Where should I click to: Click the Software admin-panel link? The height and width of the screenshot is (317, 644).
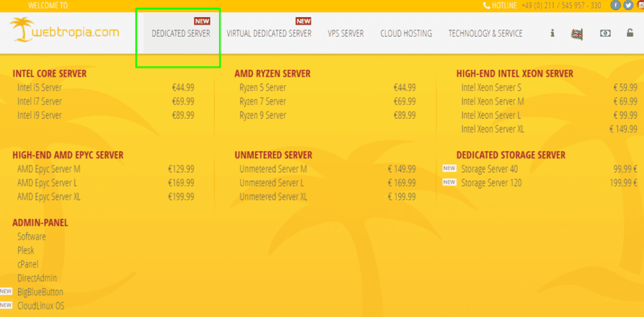[x=32, y=236]
